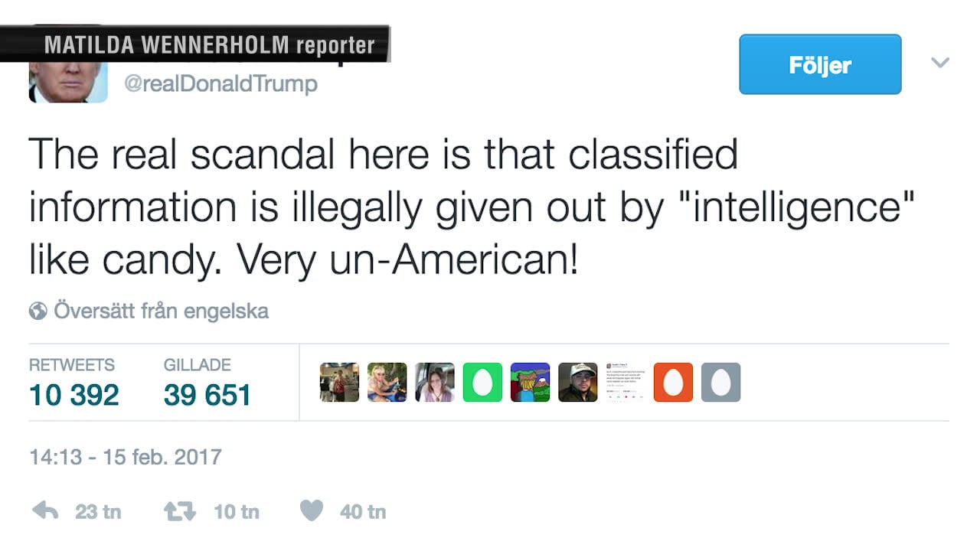Click Översätt från engelska link
The height and width of the screenshot is (551, 980).
pyautogui.click(x=161, y=311)
